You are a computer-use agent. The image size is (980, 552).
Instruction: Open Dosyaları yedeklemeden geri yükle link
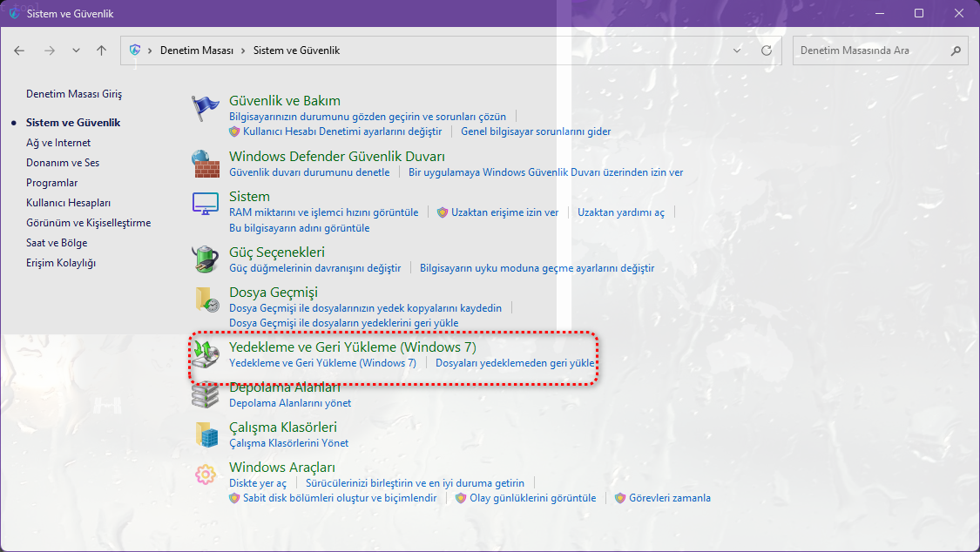tap(515, 363)
